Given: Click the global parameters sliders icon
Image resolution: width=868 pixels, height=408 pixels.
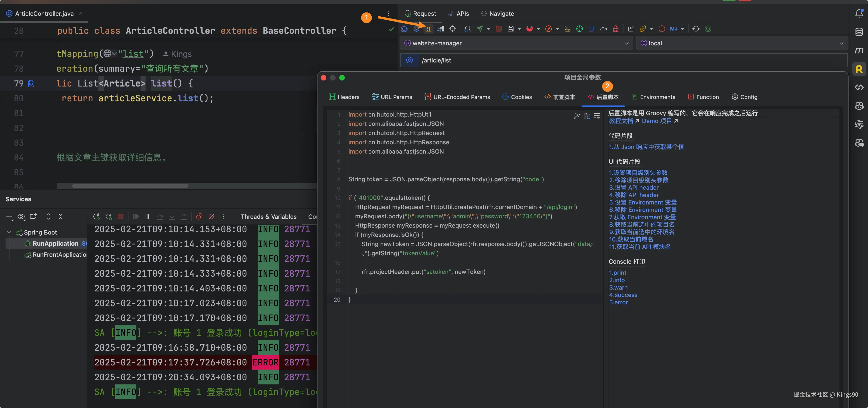Looking at the screenshot, I should point(428,29).
